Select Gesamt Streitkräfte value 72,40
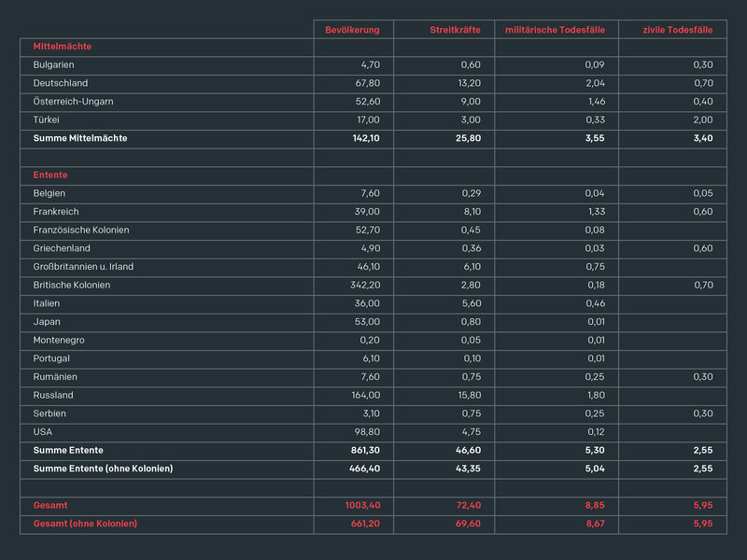747x560 pixels. [469, 505]
